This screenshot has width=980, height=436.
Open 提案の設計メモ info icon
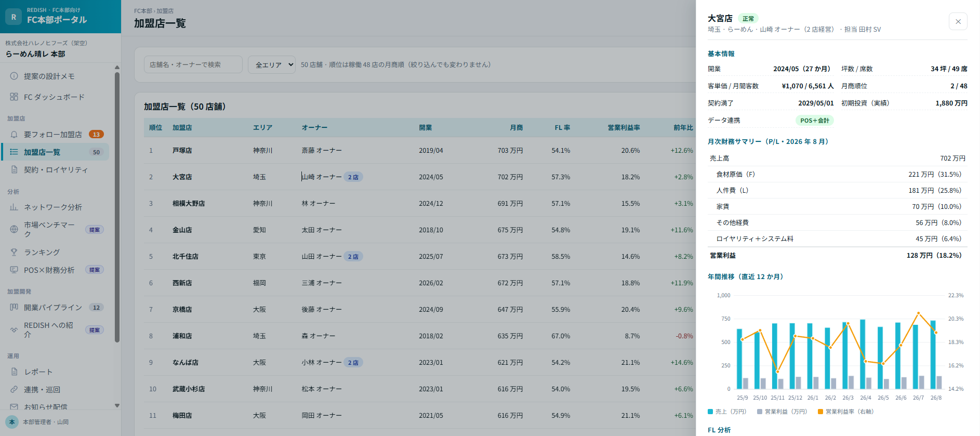coord(14,76)
